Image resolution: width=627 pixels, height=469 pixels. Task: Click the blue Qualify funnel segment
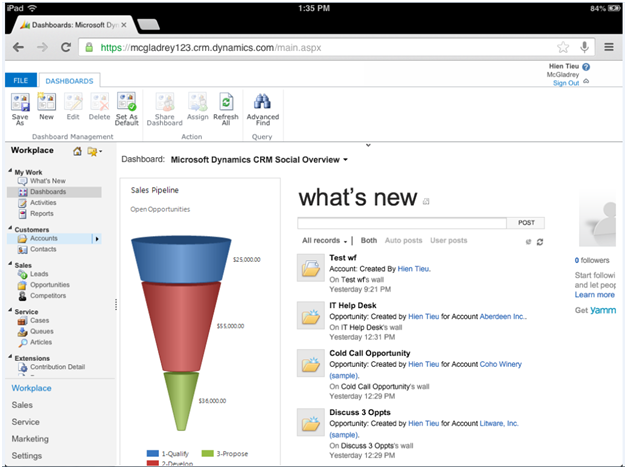181,259
